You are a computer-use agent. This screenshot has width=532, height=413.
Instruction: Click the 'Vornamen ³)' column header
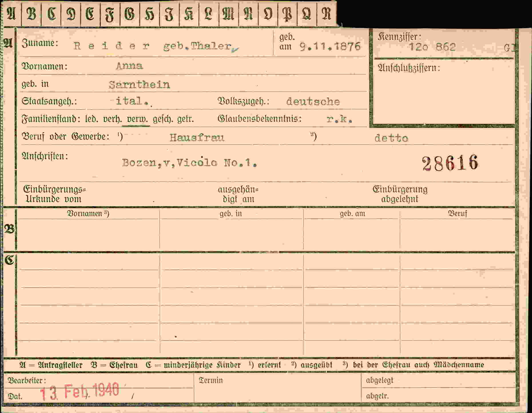pos(88,213)
